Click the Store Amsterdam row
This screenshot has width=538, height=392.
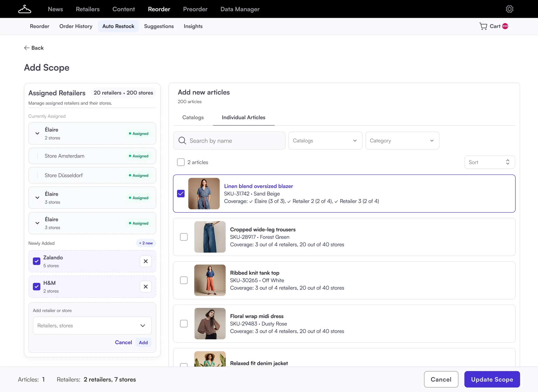92,156
